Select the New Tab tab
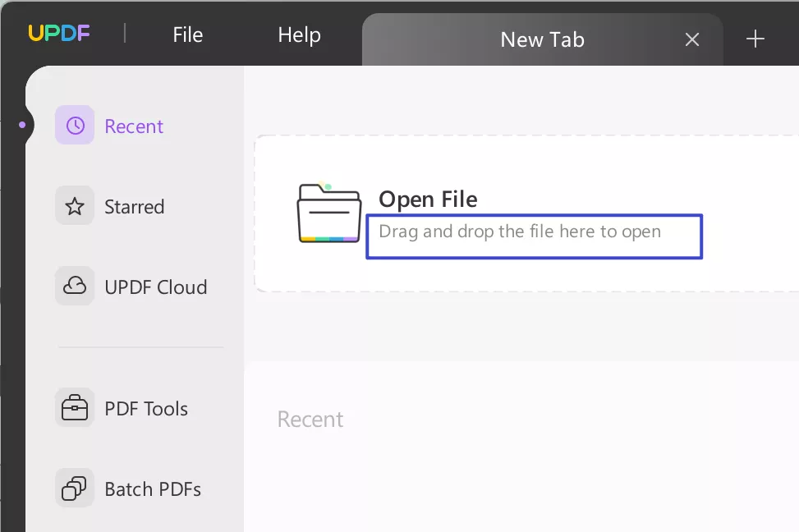Image resolution: width=799 pixels, height=532 pixels. (542, 39)
